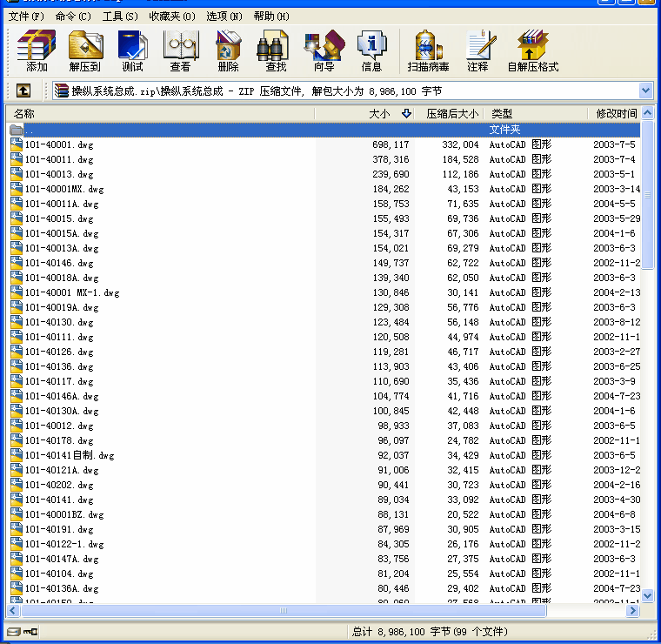Go up one folder level button

pyautogui.click(x=23, y=91)
